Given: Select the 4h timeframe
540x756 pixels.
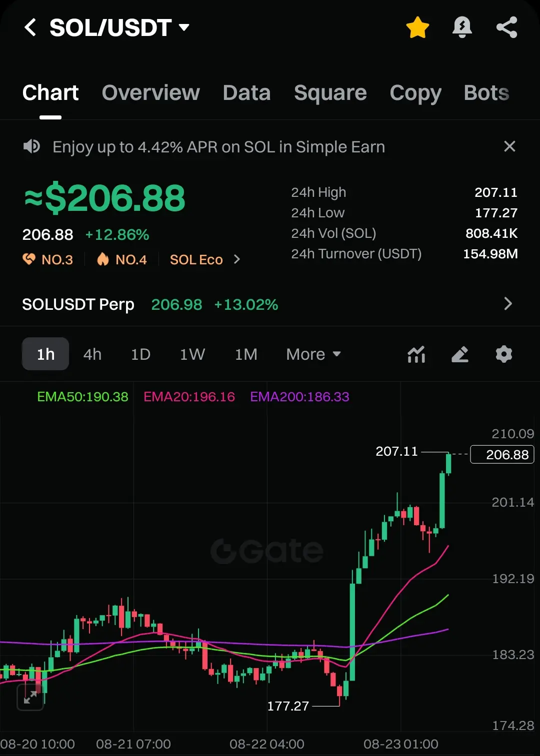Looking at the screenshot, I should 92,354.
